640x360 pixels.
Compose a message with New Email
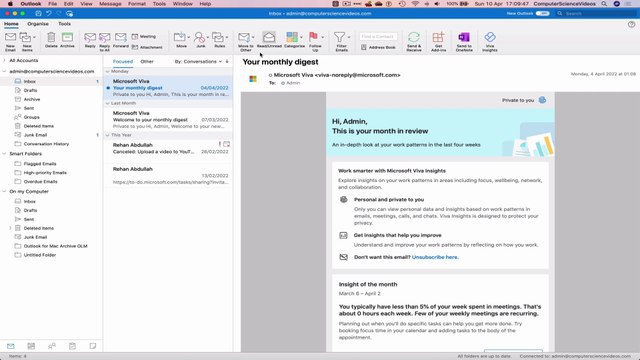coord(10,41)
